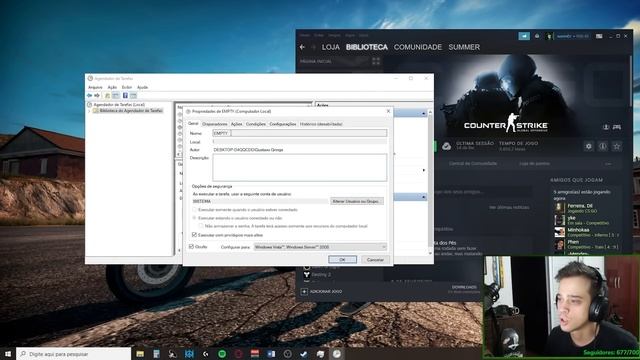The image size is (640, 360).
Task: Open the SUMMER section in Steam
Action: click(464, 47)
